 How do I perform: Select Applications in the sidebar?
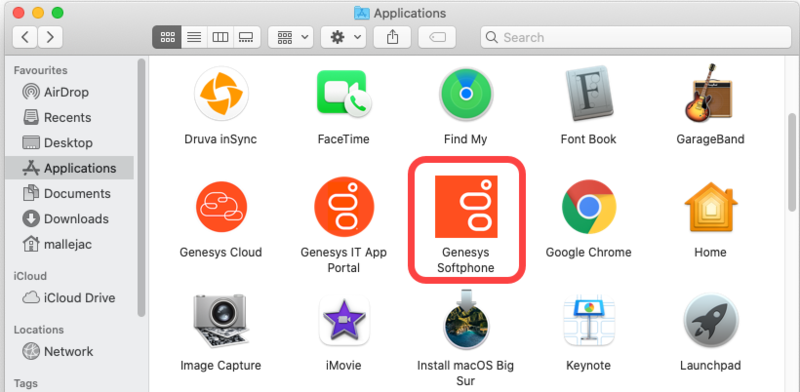tap(69, 168)
